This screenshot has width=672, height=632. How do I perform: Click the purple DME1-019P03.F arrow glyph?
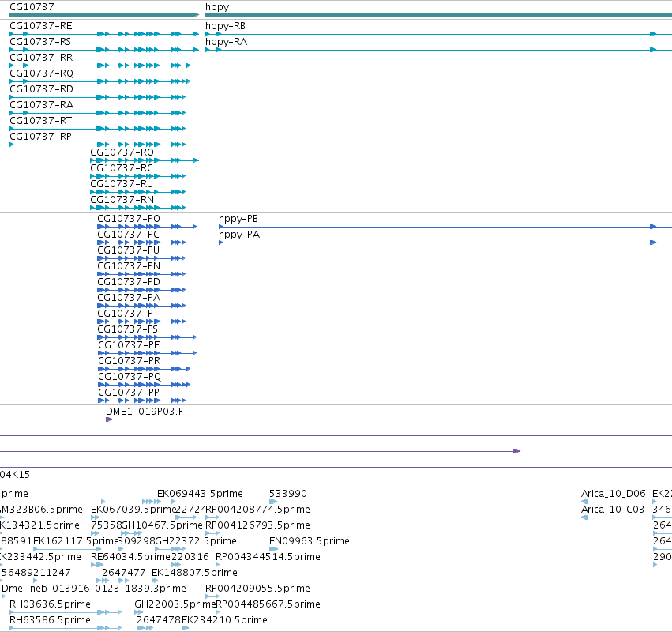coord(109,419)
